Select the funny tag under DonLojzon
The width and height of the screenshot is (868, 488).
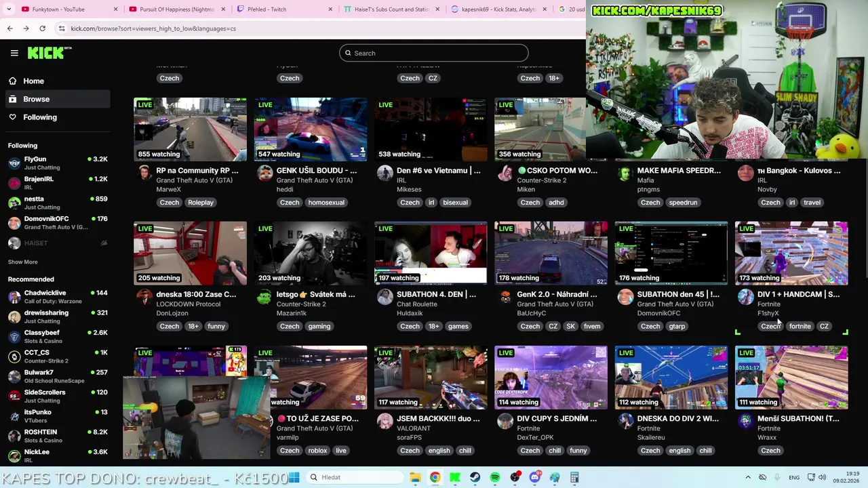(216, 326)
